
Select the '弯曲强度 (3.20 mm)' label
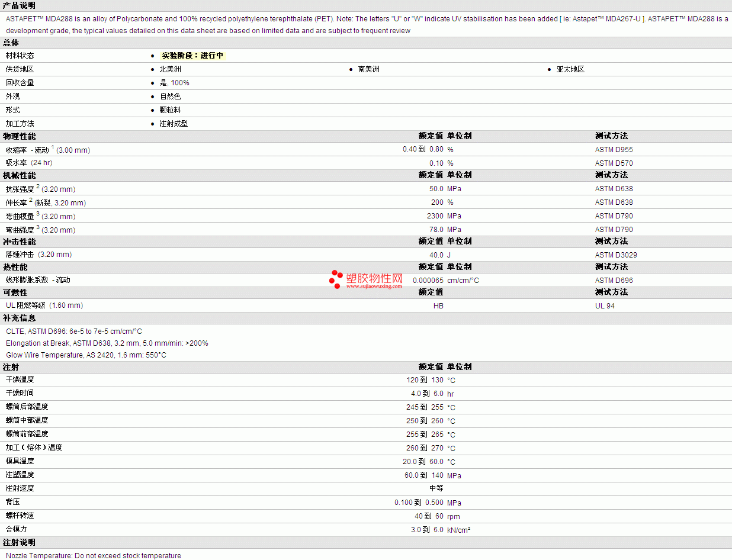(40, 230)
